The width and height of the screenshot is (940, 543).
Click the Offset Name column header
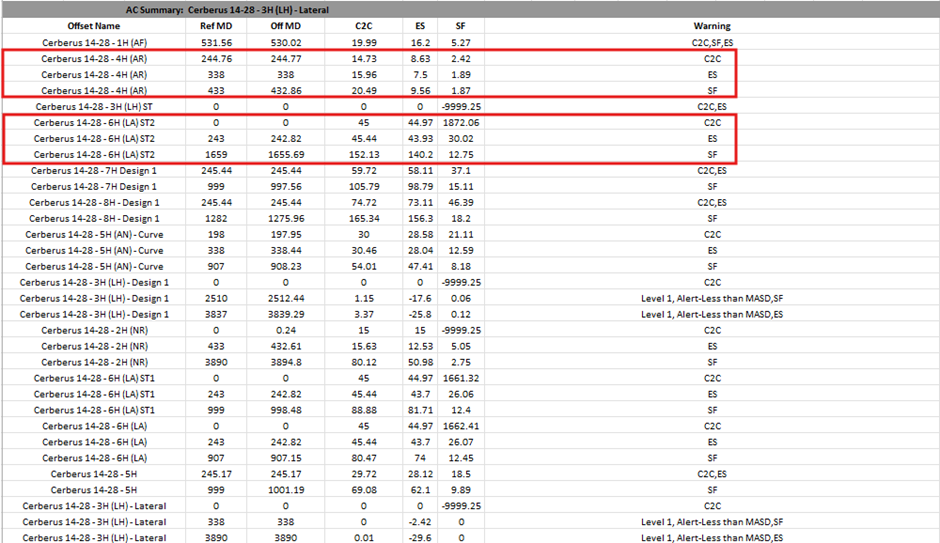[94, 25]
